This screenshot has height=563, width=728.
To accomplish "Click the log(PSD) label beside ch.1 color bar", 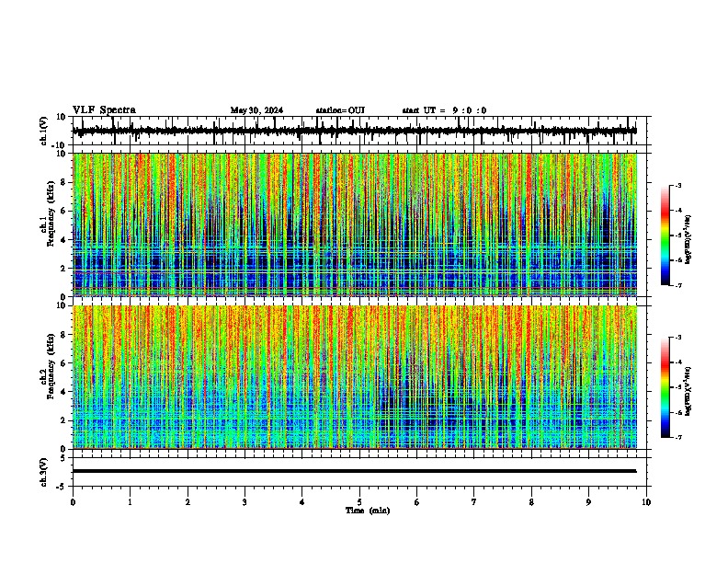I will click(x=688, y=239).
